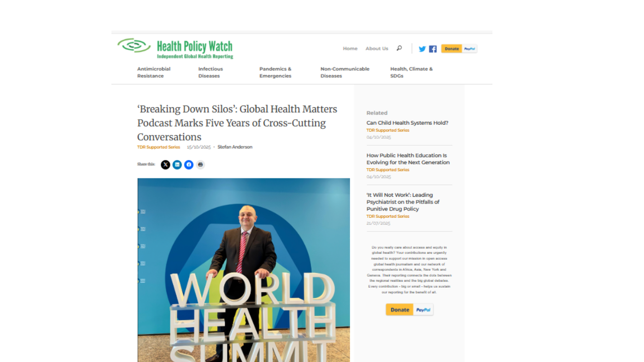
Task: Visit the Twitter bird icon in header
Action: pyautogui.click(x=422, y=49)
